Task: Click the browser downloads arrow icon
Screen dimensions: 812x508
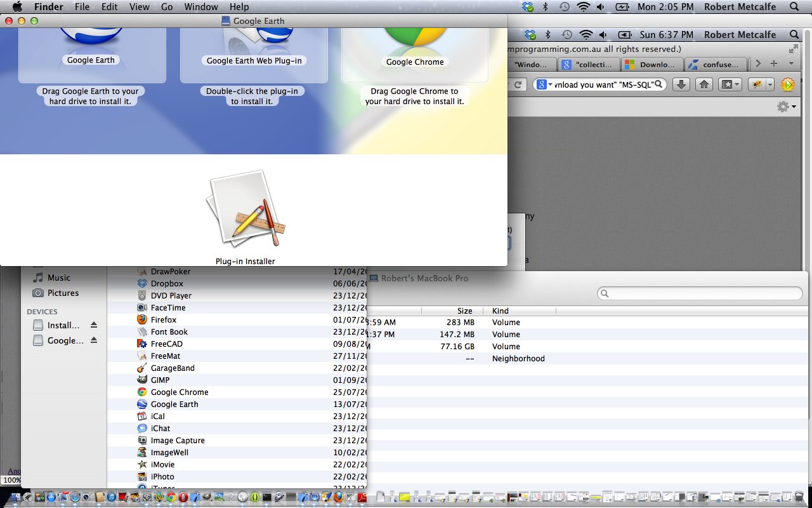Action: coord(681,84)
